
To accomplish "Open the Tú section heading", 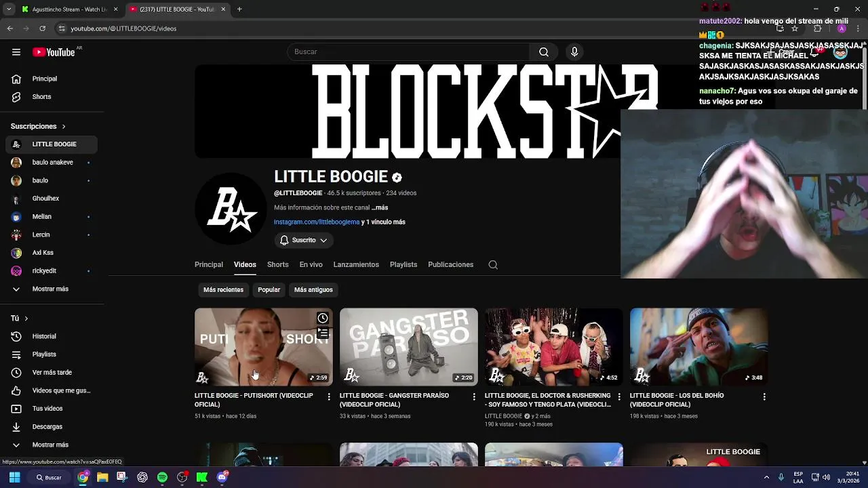I will click(19, 319).
